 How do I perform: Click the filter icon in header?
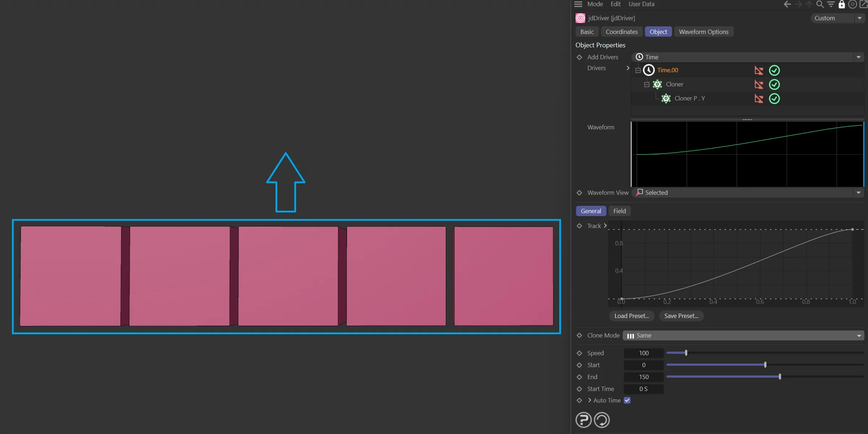coord(831,4)
